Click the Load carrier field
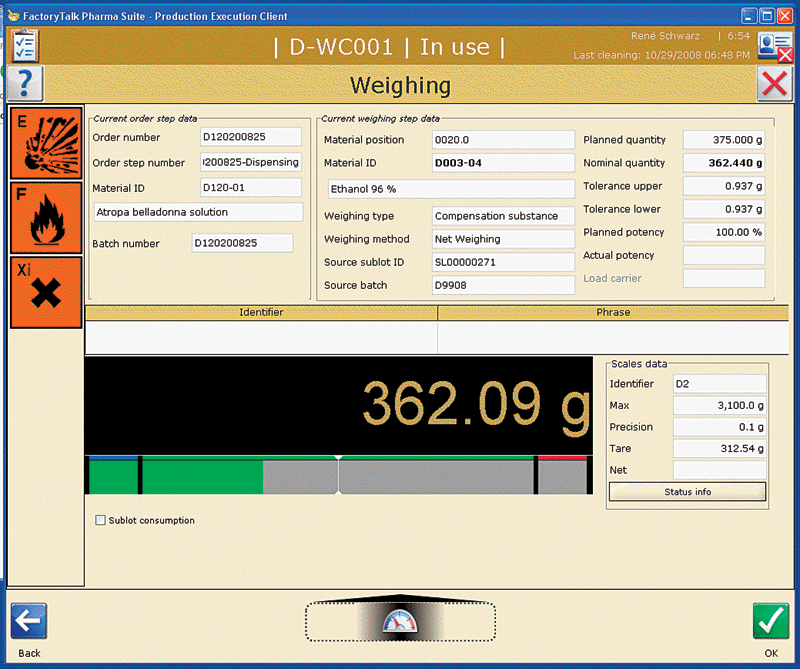Viewport: 800px width, 669px height. [x=723, y=278]
